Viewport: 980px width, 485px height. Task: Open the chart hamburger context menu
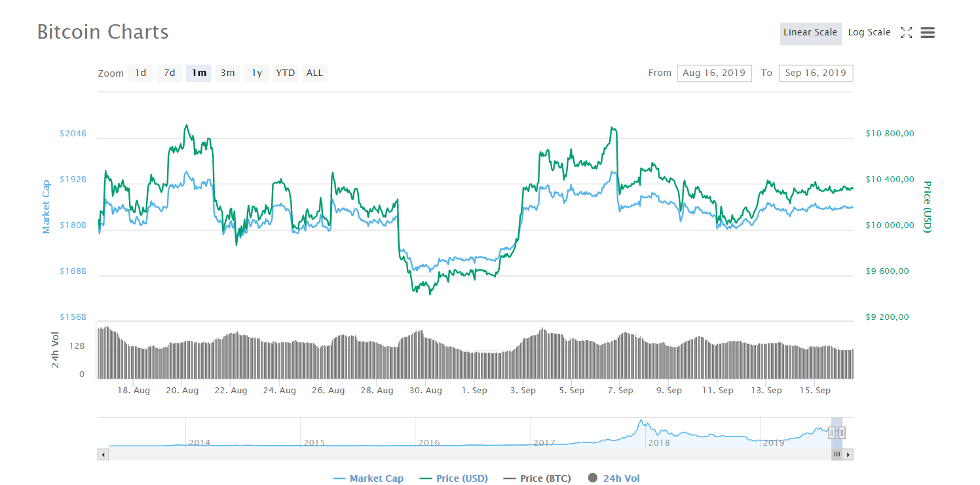(x=928, y=33)
